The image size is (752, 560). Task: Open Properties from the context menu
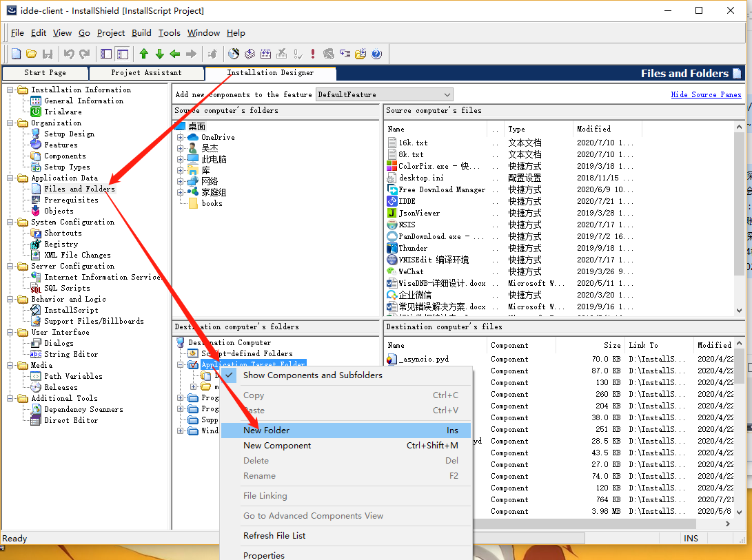[x=346, y=555]
